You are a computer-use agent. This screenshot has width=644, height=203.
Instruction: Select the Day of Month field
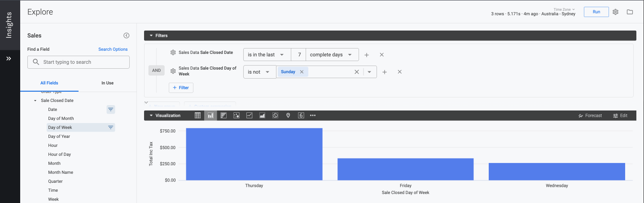coord(61,119)
